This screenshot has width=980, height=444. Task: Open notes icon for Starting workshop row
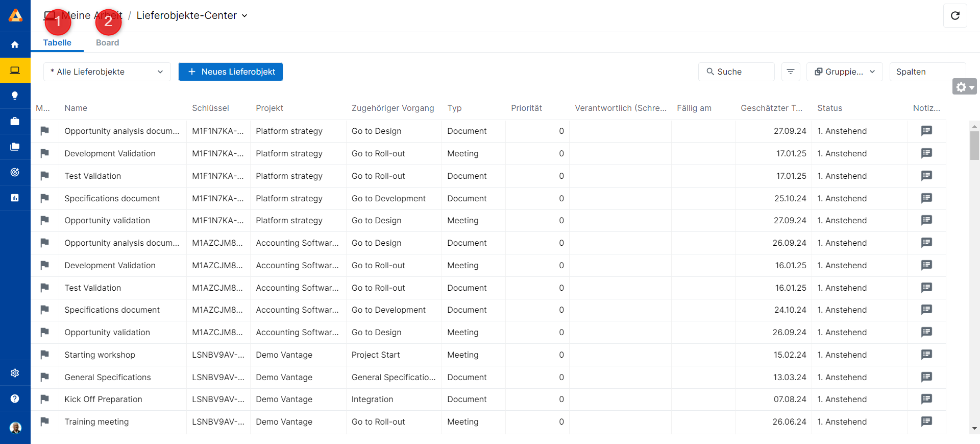tap(926, 355)
